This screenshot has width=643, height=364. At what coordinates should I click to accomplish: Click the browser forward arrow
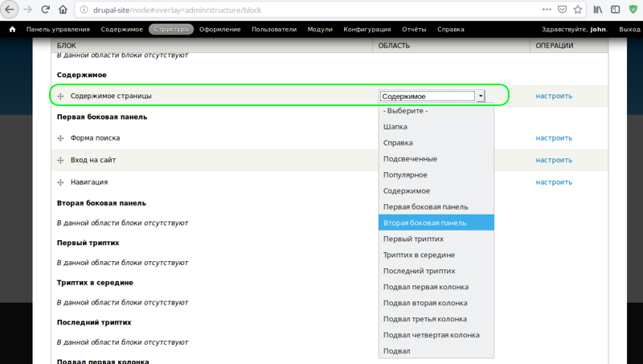click(x=27, y=10)
